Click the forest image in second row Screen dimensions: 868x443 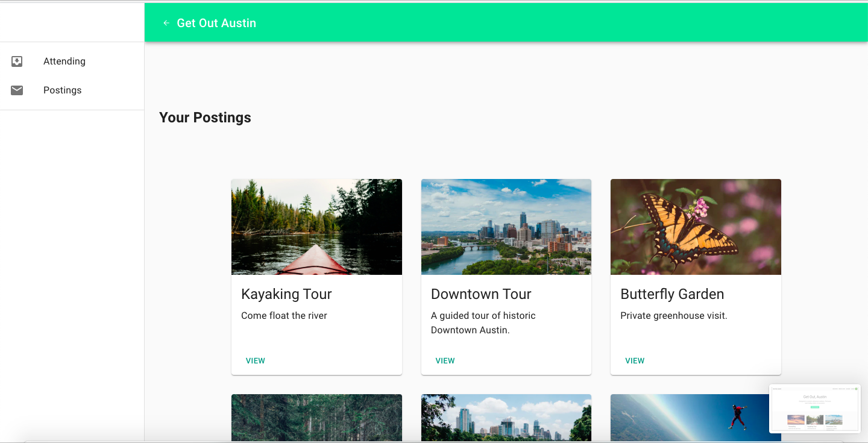(x=316, y=417)
